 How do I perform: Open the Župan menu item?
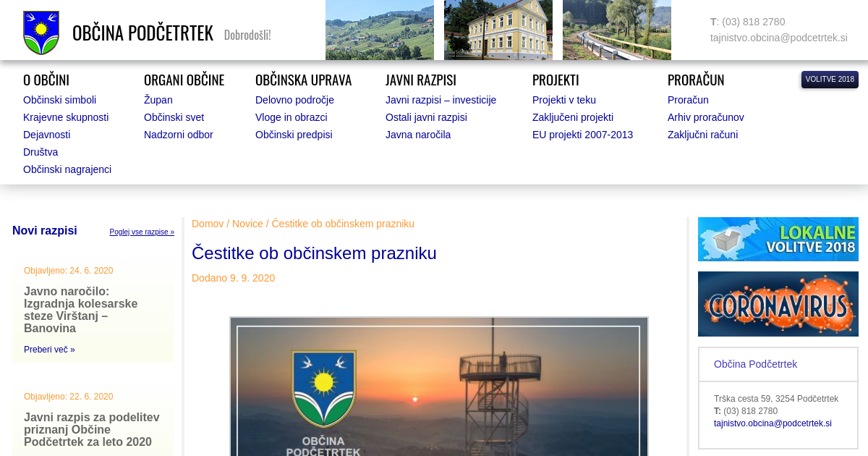158,100
